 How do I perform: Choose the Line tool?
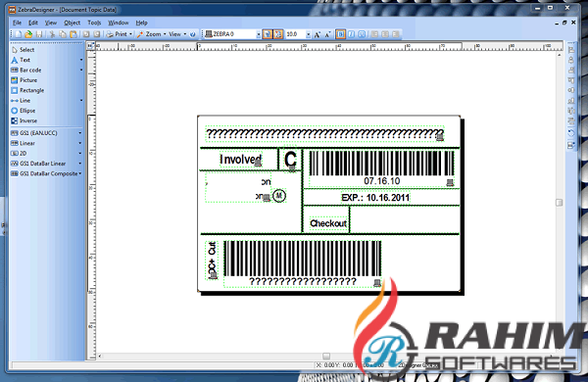21,100
